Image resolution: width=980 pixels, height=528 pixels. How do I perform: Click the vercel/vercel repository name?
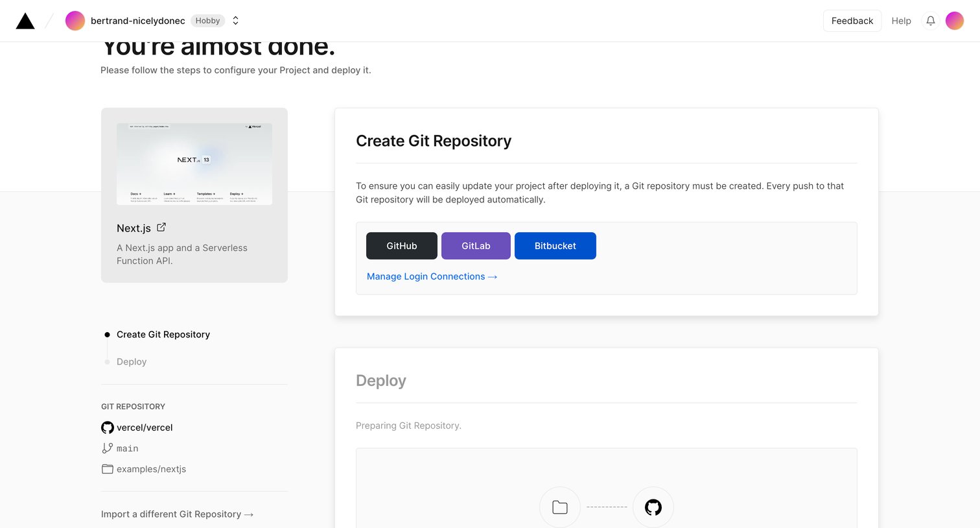(145, 427)
